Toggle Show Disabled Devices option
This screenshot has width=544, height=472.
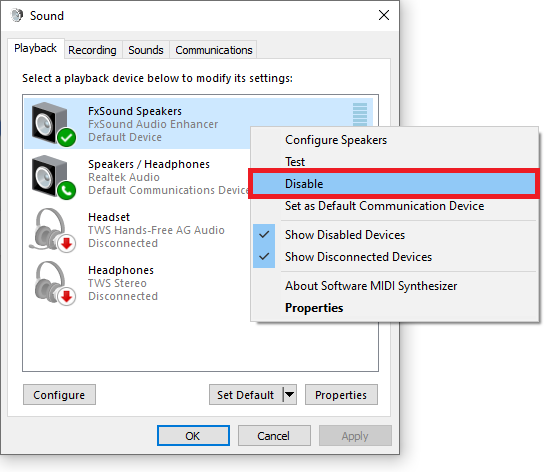pyautogui.click(x=394, y=235)
